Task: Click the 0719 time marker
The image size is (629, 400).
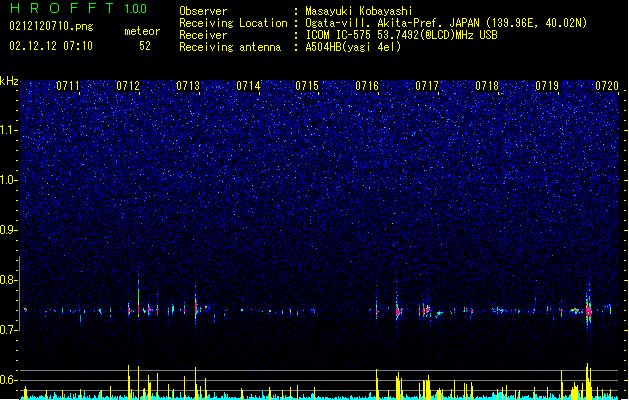Action: click(x=547, y=86)
